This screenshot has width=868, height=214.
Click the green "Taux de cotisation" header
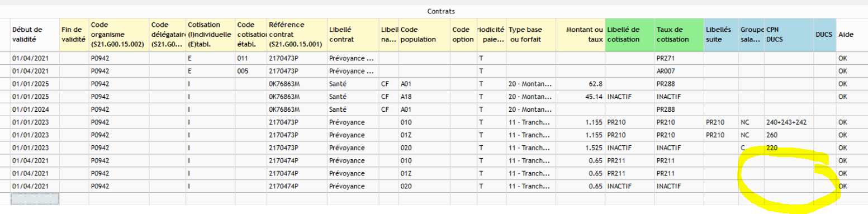pyautogui.click(x=679, y=35)
